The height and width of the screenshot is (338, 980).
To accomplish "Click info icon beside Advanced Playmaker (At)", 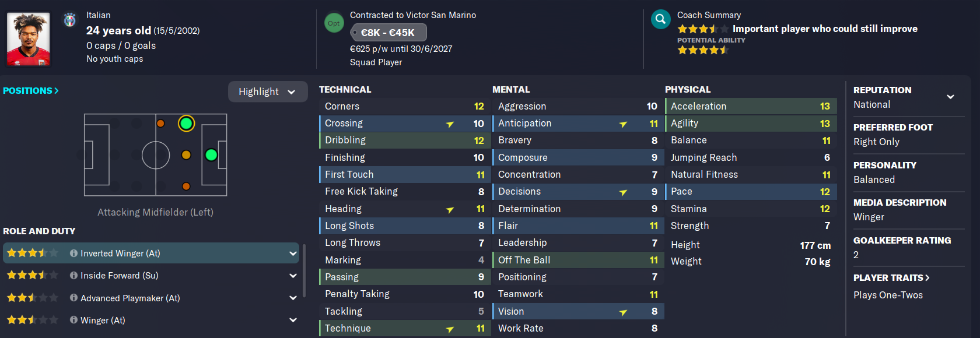I will tap(73, 298).
